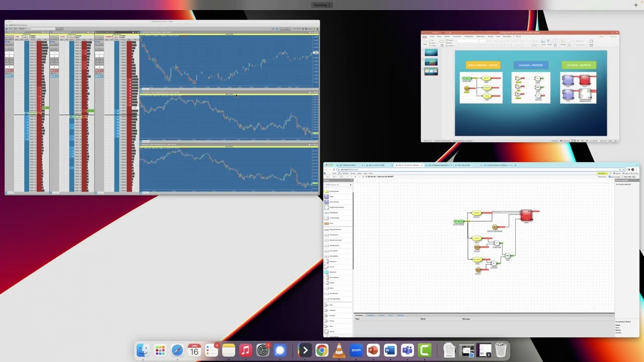The image size is (644, 362).
Task: Expand the Layout dropdown in PowerPoint ribbon
Action: point(450,40)
